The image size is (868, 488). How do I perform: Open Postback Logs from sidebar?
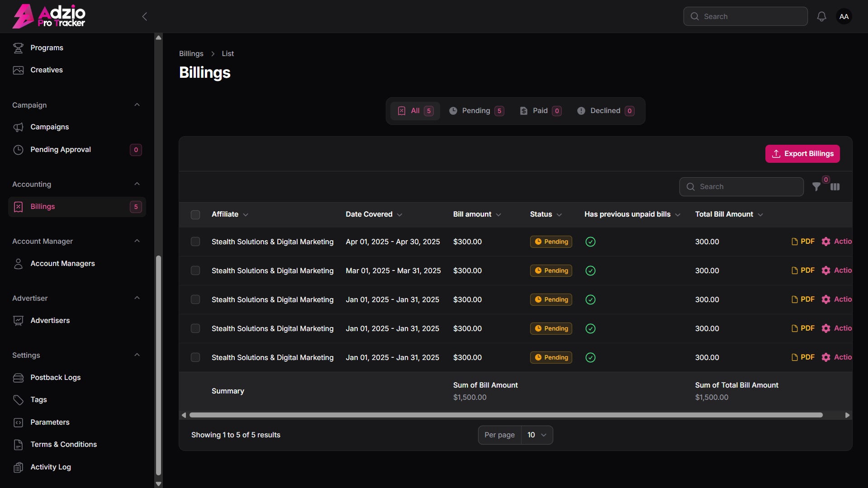click(x=56, y=377)
